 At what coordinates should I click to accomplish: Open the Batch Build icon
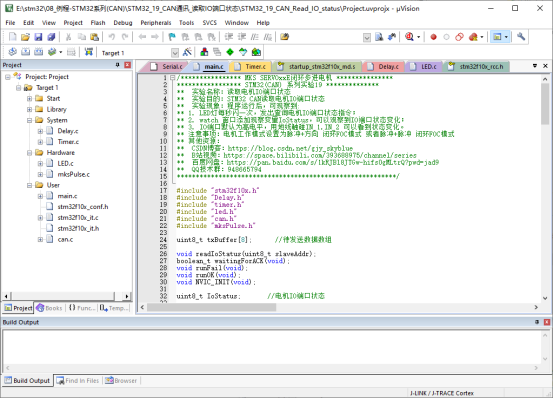(52, 52)
